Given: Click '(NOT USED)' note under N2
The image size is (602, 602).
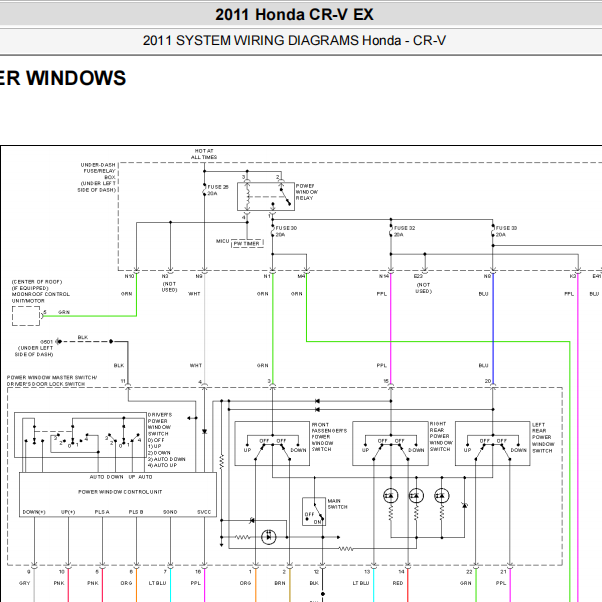Looking at the screenshot, I should click(x=169, y=287).
